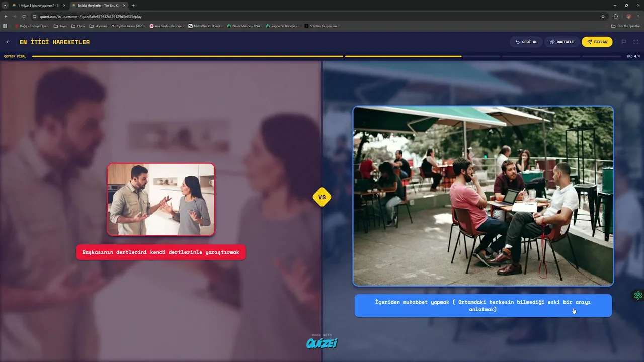Image resolution: width=644 pixels, height=362 pixels.
Task: Choose 'Başkasının dertlerini kendi dertlerinle yarıştırmak' label
Action: (160, 252)
